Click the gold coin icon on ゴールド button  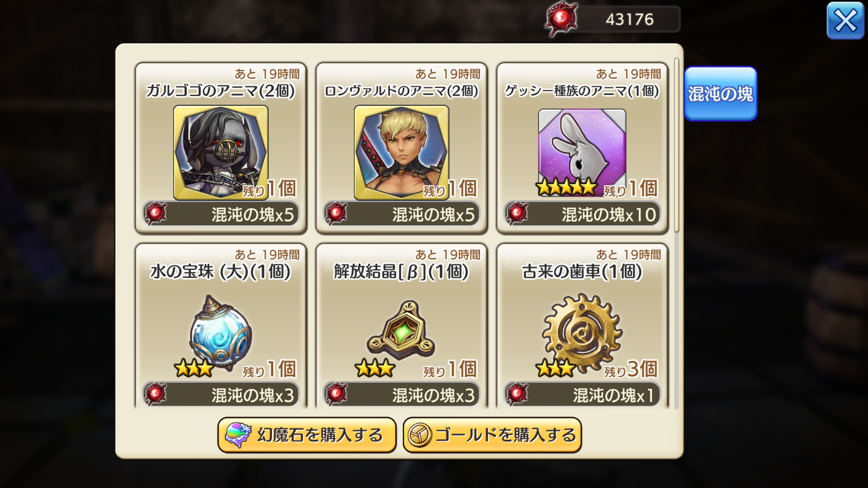click(420, 435)
